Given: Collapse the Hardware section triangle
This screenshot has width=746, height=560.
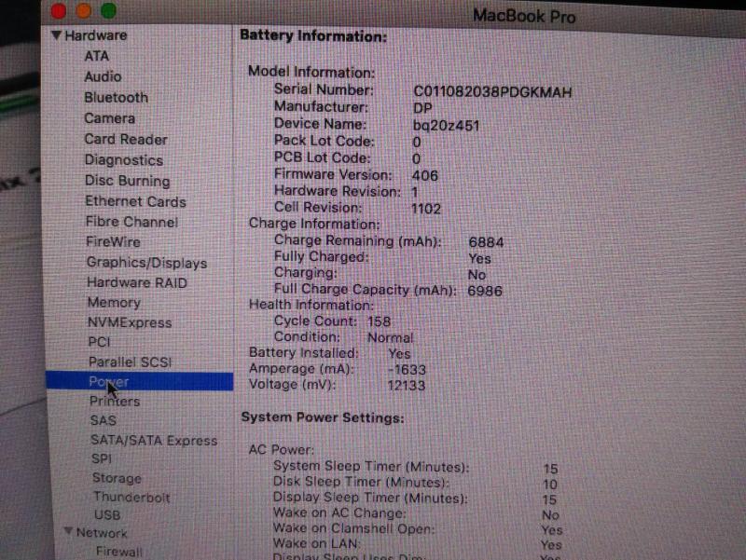Looking at the screenshot, I should point(56,35).
